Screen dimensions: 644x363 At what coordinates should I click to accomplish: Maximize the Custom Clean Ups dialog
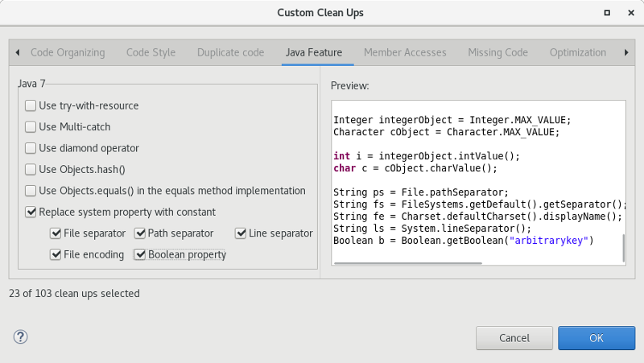click(x=607, y=13)
